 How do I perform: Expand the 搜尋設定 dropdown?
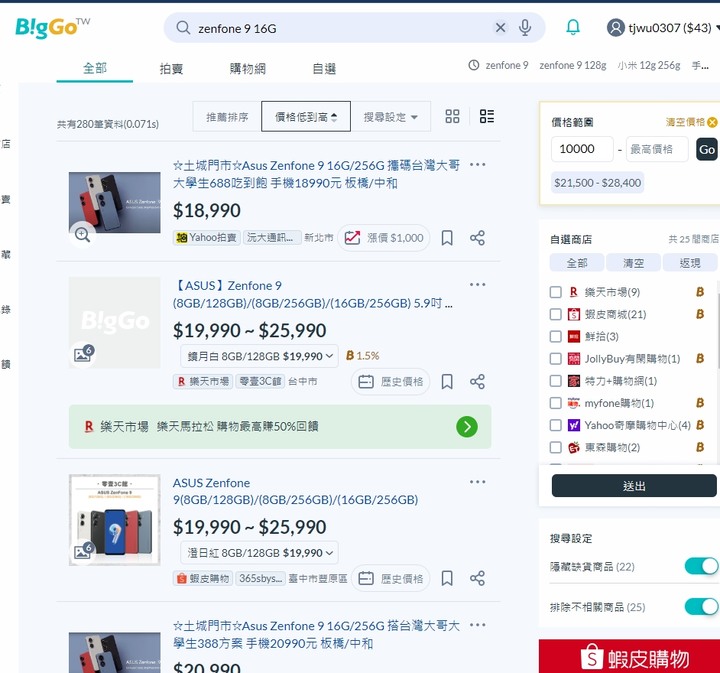[x=391, y=117]
